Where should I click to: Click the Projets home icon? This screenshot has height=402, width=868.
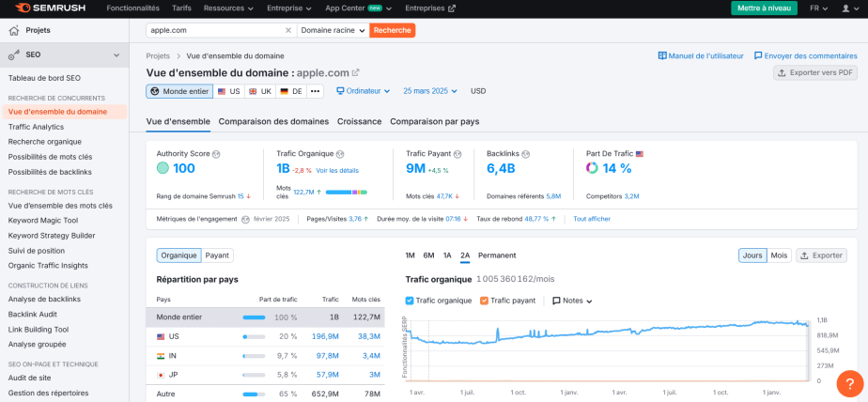14,30
